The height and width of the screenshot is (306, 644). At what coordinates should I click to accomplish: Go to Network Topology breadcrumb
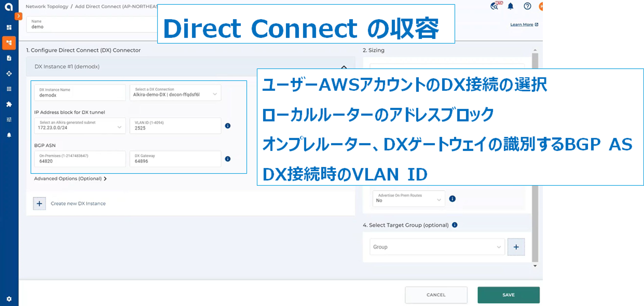pyautogui.click(x=47, y=6)
